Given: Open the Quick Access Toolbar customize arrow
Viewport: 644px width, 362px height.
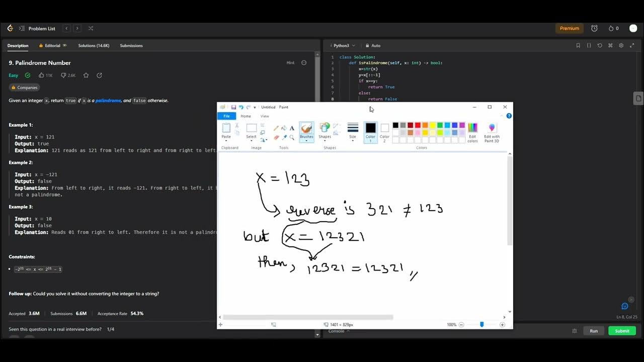Looking at the screenshot, I should click(255, 107).
